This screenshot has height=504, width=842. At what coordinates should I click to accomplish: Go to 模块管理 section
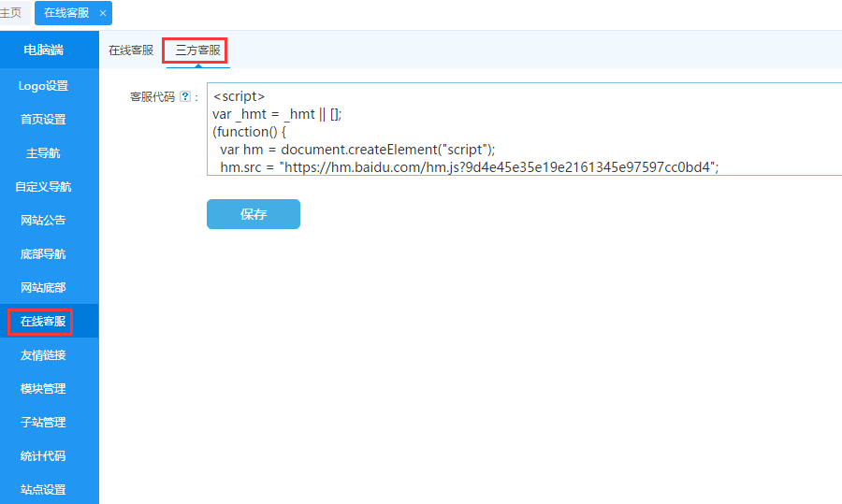point(44,389)
